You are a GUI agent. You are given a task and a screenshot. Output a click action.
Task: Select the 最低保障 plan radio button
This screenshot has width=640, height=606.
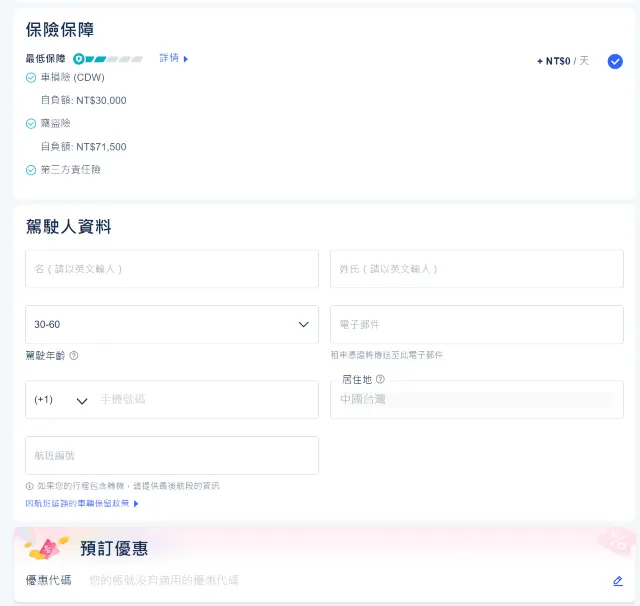tap(615, 61)
